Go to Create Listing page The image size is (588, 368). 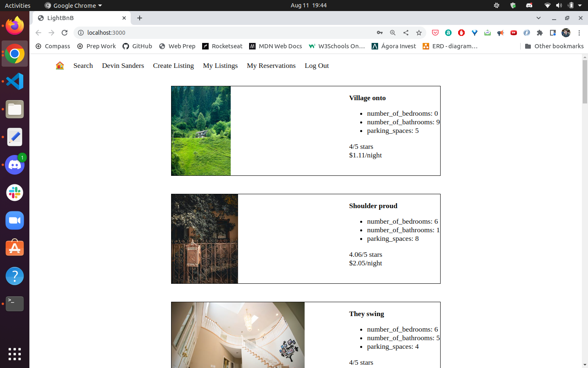click(x=174, y=65)
